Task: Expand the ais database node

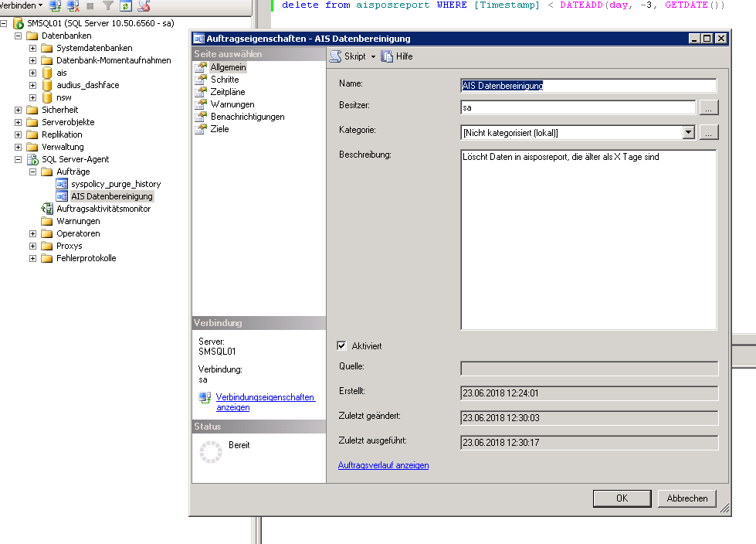Action: point(33,73)
